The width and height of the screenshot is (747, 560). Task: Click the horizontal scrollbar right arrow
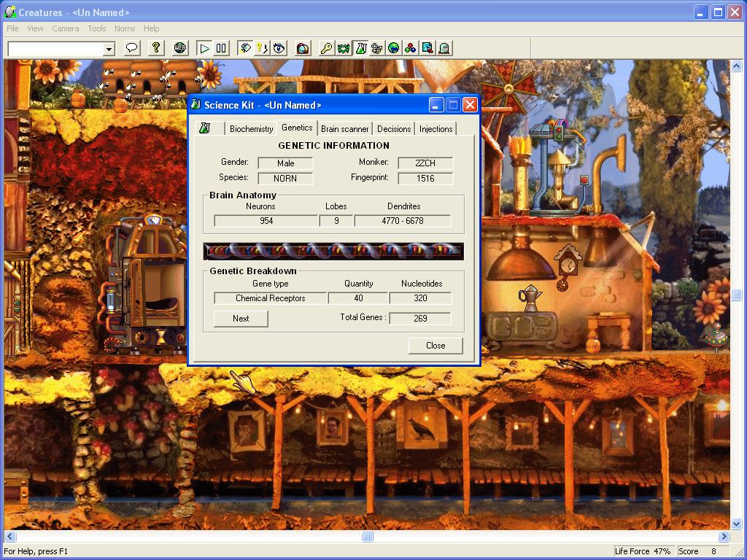[724, 537]
